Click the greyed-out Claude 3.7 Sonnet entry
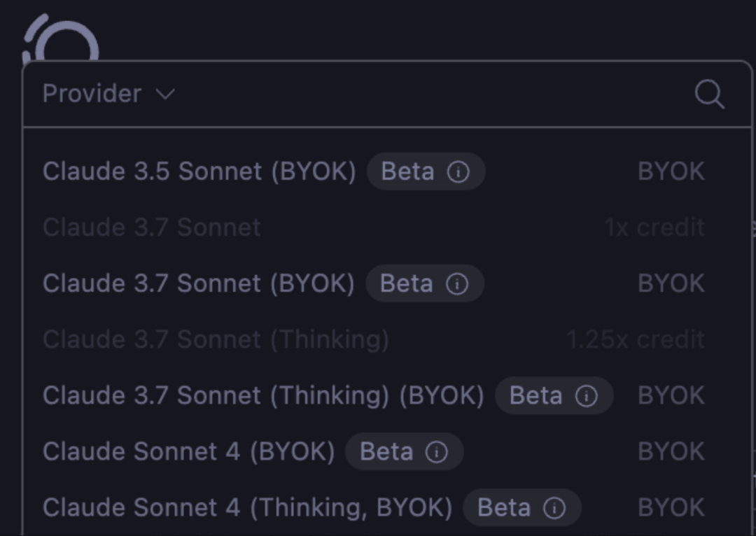This screenshot has height=536, width=756. (x=152, y=227)
